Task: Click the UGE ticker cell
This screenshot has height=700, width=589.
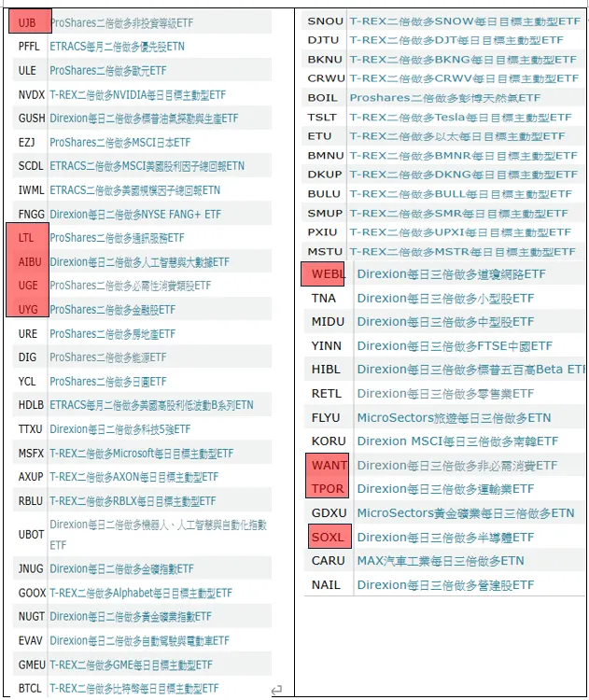Action: (x=28, y=286)
